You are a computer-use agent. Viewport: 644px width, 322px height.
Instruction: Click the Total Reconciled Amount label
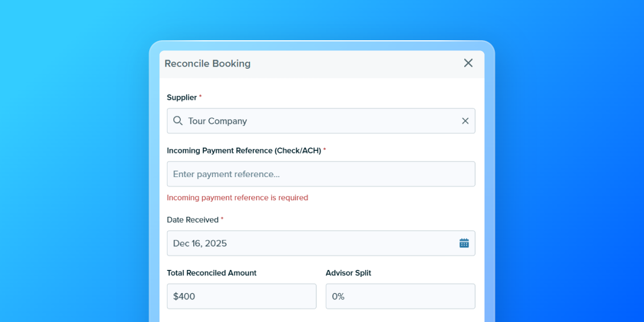pos(211,273)
